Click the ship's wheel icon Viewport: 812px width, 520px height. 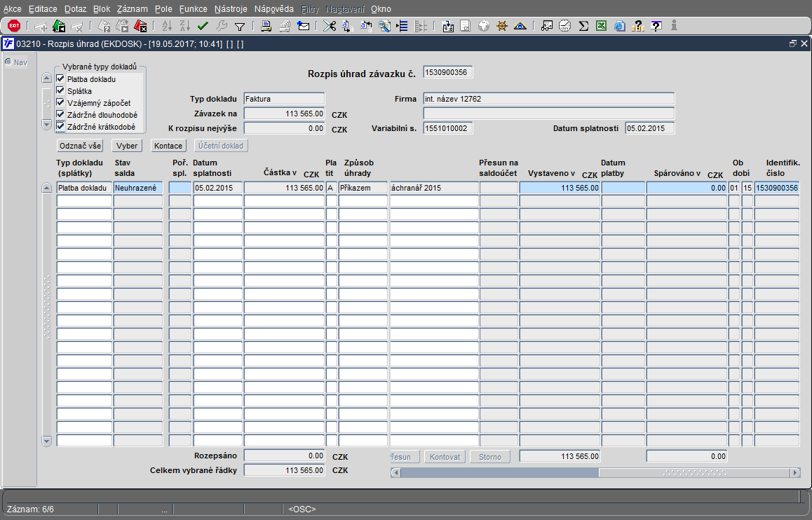tap(502, 25)
